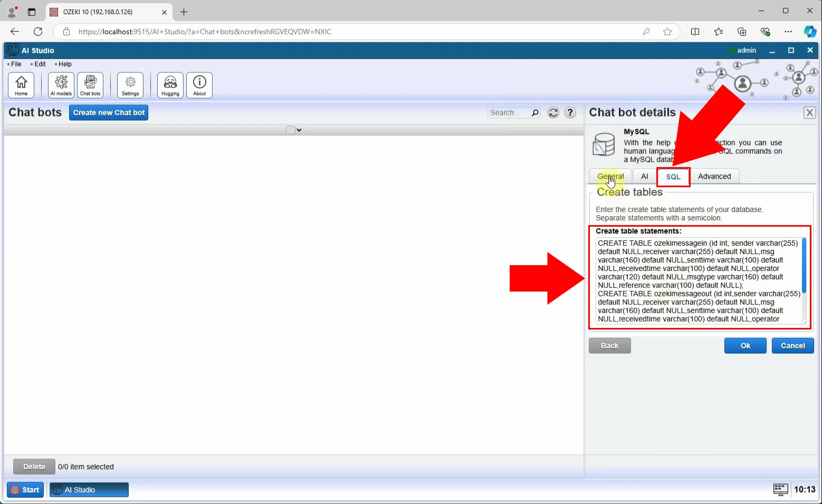Open a new browser tab
The image size is (822, 504).
[x=184, y=12]
